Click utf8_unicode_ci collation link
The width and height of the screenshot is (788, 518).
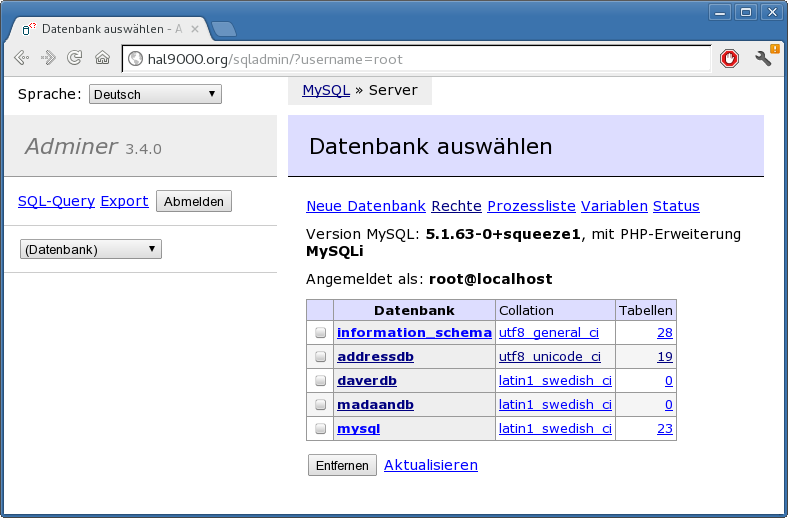click(550, 357)
